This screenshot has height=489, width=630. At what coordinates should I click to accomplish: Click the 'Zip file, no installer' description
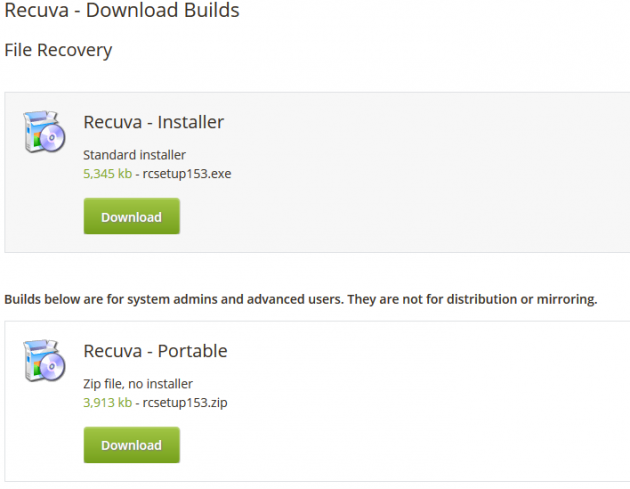tap(138, 384)
